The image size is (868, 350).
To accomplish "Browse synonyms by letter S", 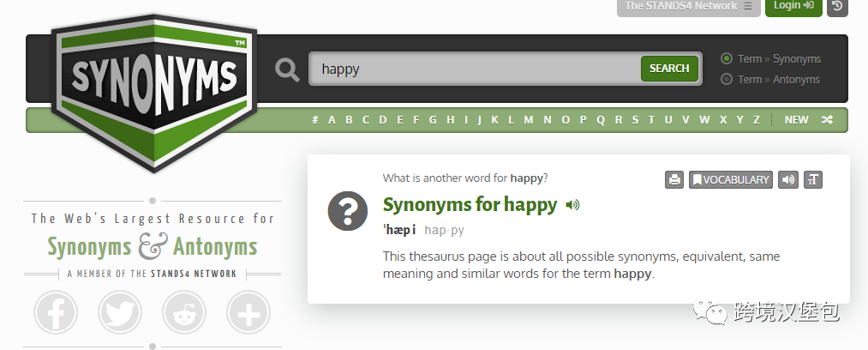I will coord(635,119).
